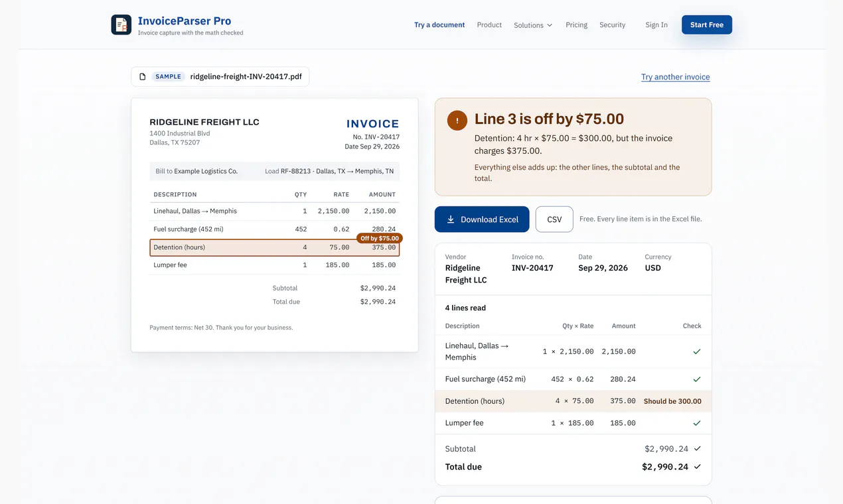Click the alert icon in the Line 3 banner

[x=457, y=121]
